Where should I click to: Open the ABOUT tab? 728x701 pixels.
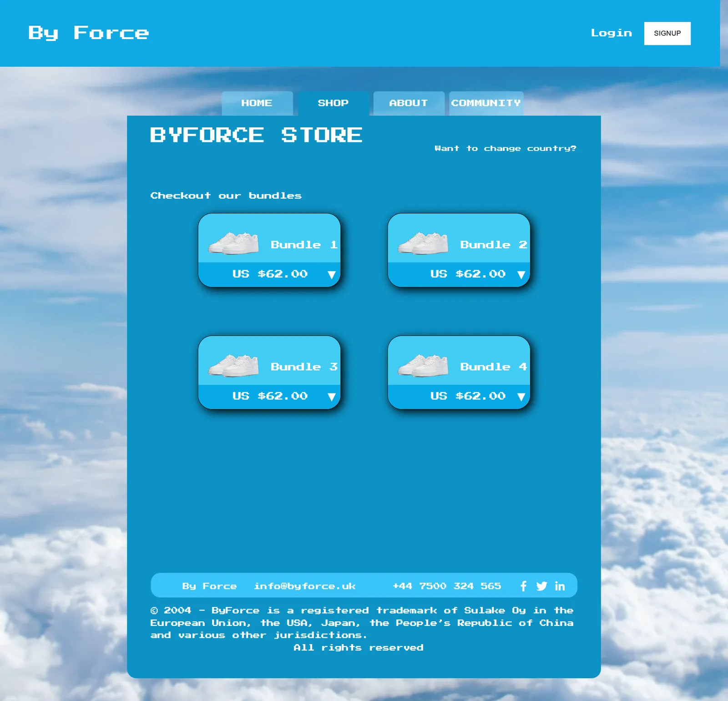[x=409, y=103]
